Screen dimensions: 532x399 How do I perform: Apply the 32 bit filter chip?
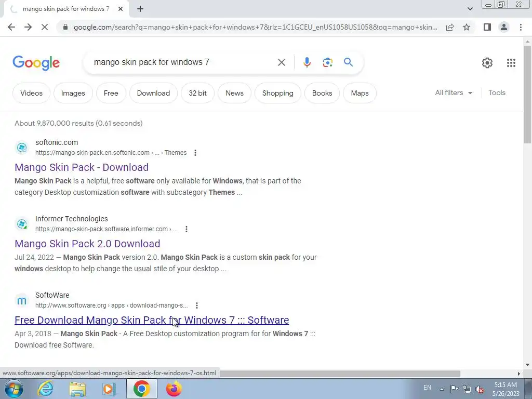[x=197, y=93]
